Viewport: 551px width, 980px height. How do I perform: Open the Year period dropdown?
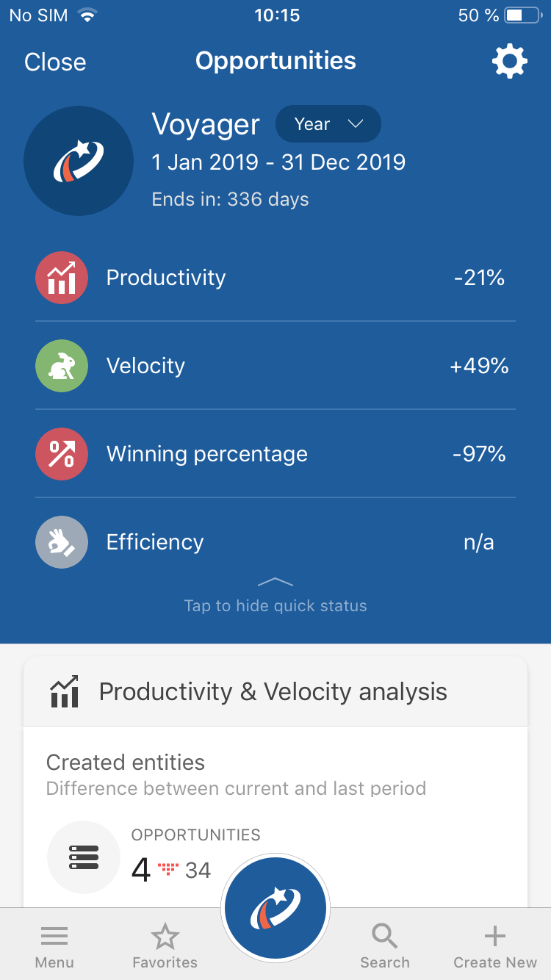click(328, 124)
